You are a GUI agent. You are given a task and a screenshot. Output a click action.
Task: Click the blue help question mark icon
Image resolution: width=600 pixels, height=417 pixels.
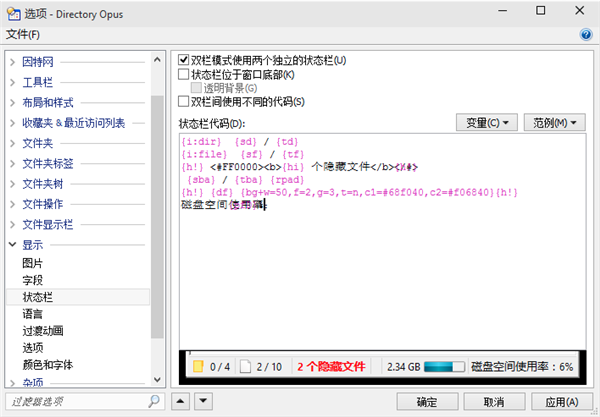click(586, 35)
